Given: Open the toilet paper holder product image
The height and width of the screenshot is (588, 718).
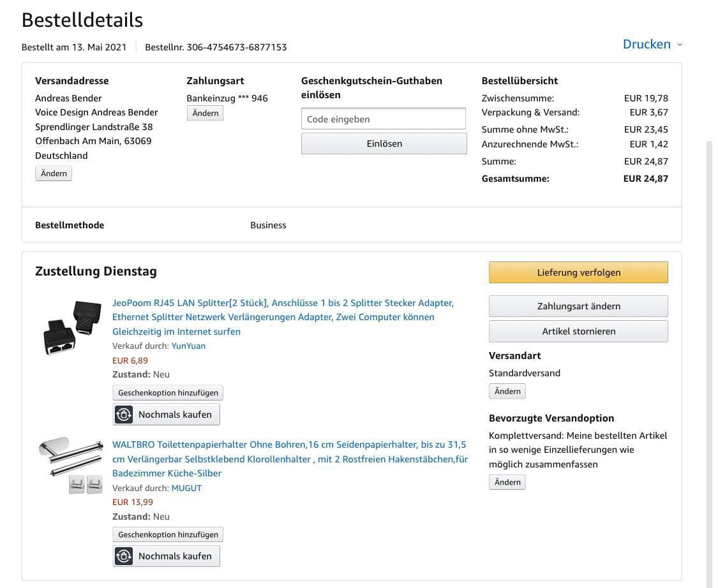Looking at the screenshot, I should [x=70, y=464].
